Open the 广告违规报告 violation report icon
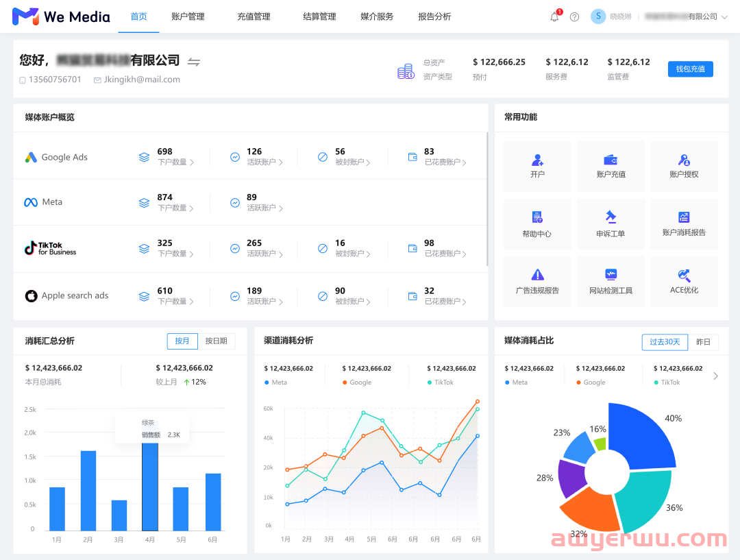This screenshot has width=740, height=560. [x=536, y=281]
